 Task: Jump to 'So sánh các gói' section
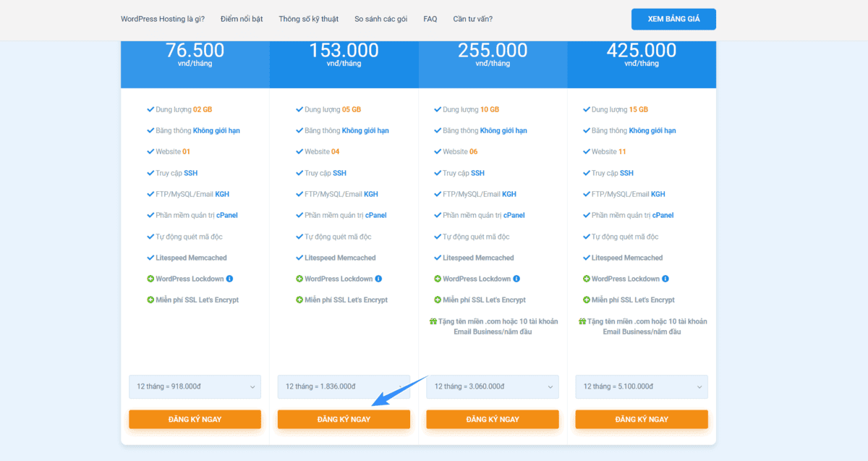[x=381, y=19]
